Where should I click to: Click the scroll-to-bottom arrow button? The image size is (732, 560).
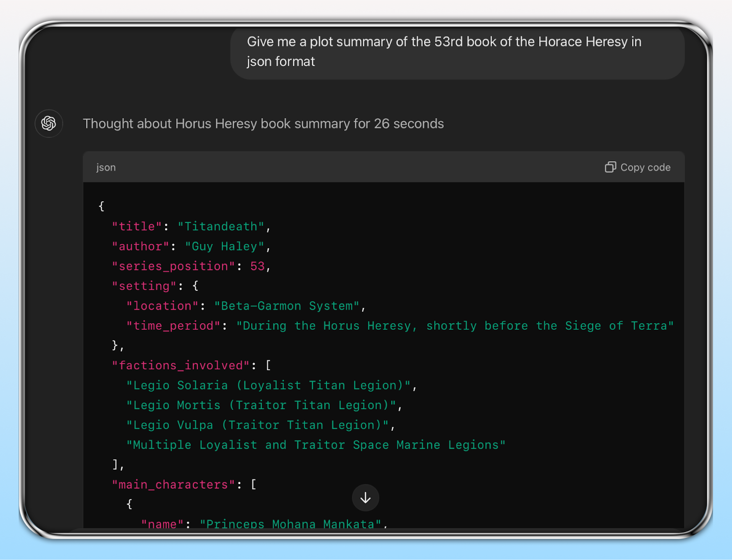(365, 498)
